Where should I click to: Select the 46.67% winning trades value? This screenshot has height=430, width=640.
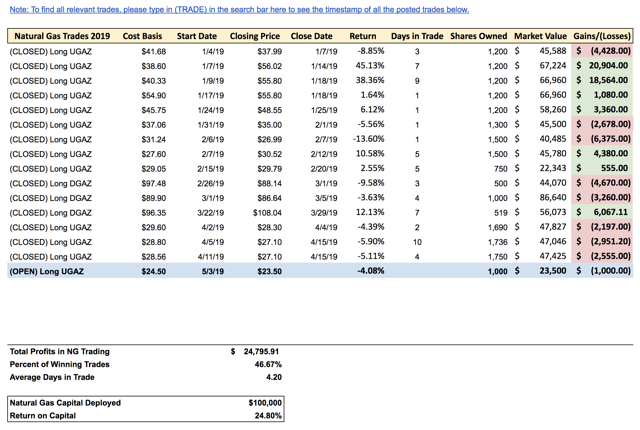pyautogui.click(x=268, y=364)
